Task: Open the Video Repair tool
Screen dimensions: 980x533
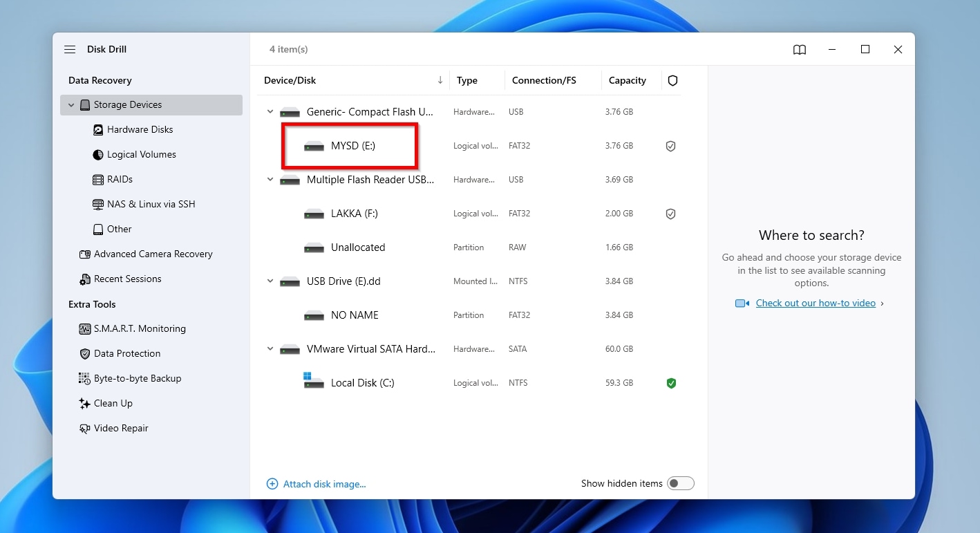Action: coord(121,429)
